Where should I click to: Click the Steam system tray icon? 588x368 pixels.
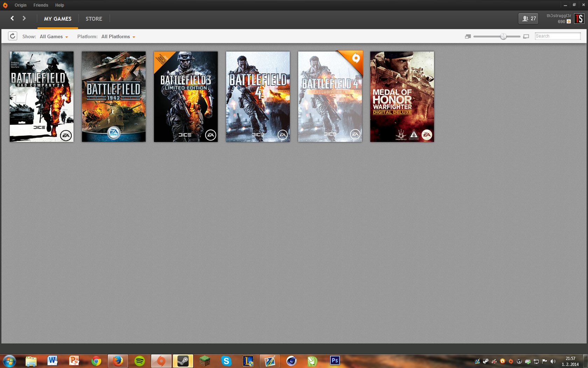(x=486, y=361)
